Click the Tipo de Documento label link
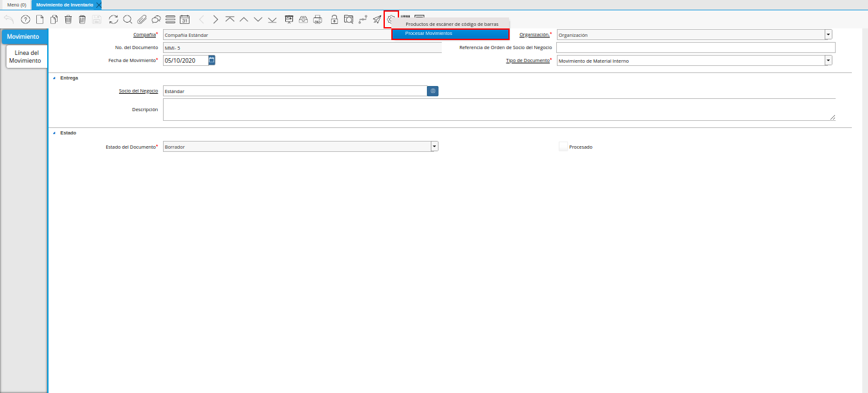 (527, 60)
